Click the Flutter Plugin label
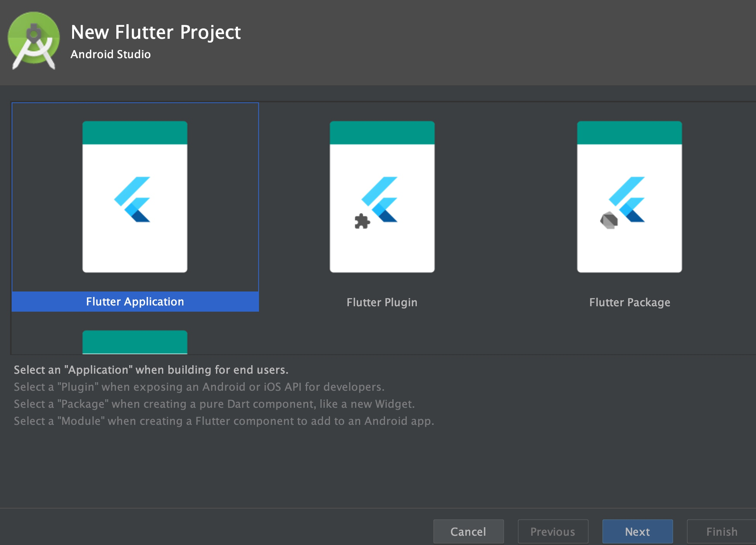 (x=382, y=302)
